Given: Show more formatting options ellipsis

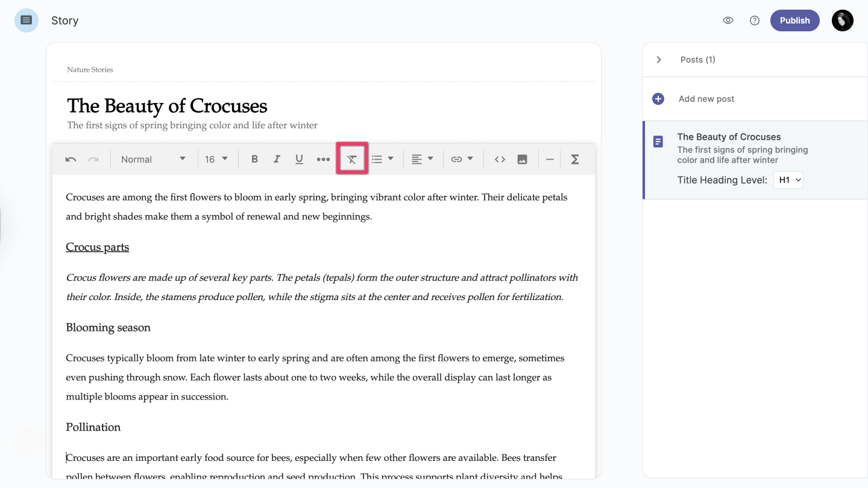Looking at the screenshot, I should pyautogui.click(x=323, y=160).
